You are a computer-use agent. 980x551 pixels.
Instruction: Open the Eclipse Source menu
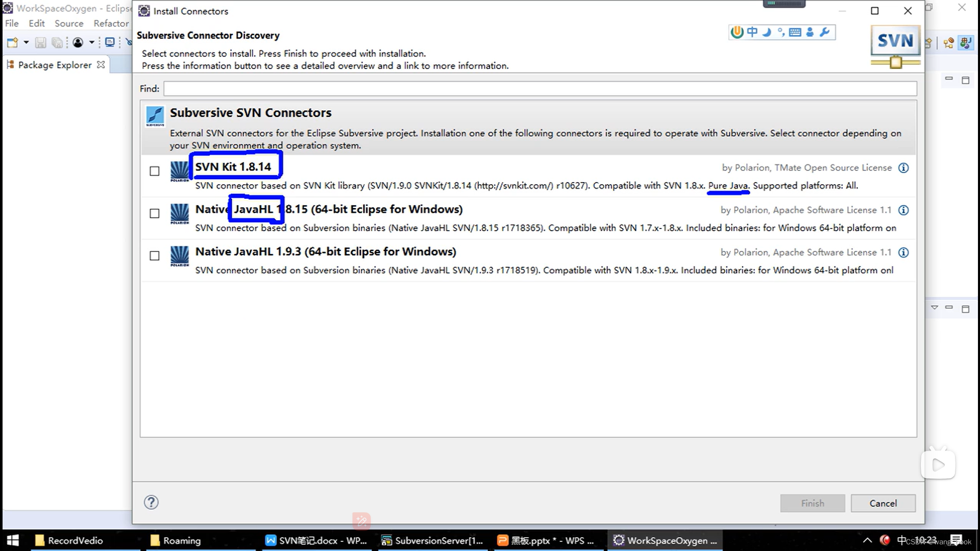[x=69, y=23]
